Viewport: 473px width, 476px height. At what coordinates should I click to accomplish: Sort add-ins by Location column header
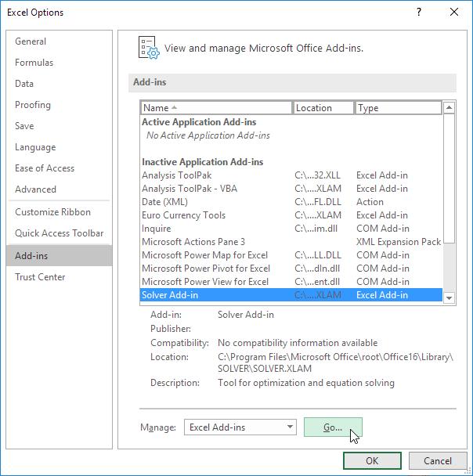323,108
